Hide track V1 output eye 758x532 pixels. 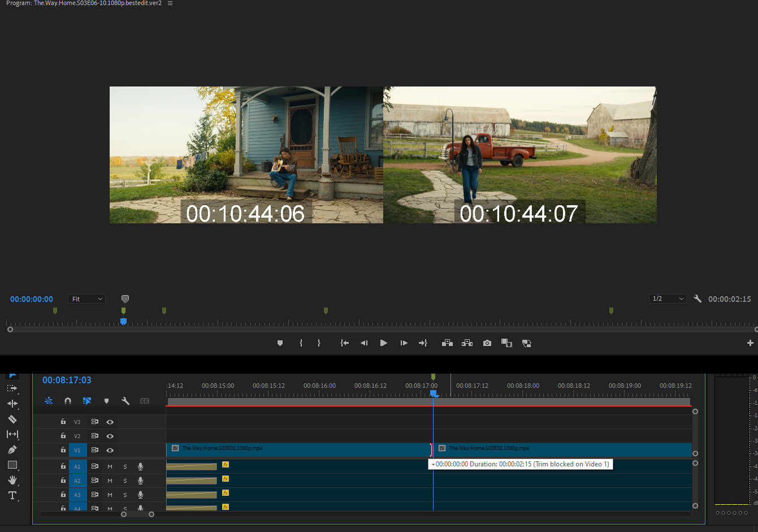[x=110, y=450]
